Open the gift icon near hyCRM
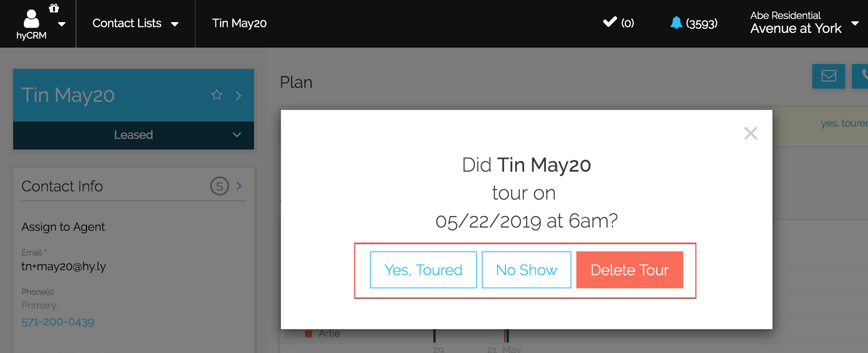Viewport: 868px width, 353px height. click(x=54, y=8)
